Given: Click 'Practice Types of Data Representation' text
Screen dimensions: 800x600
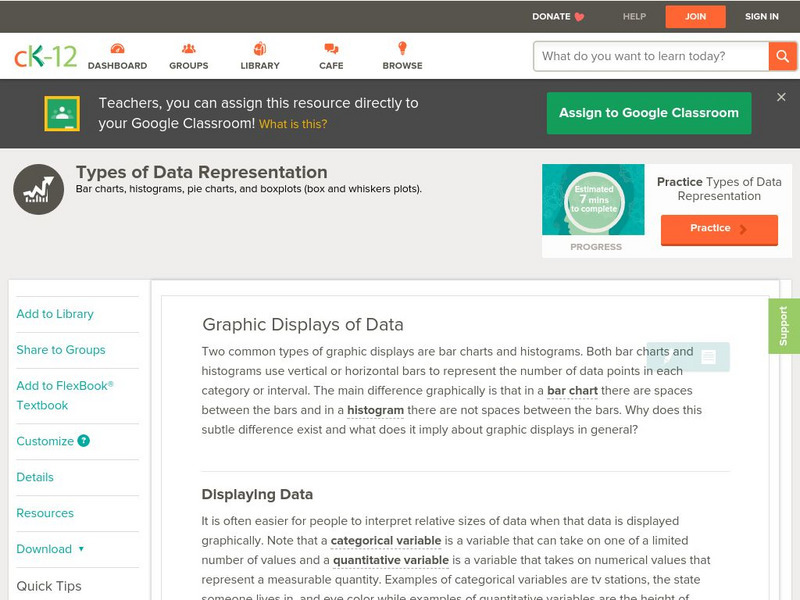Looking at the screenshot, I should coord(719,189).
